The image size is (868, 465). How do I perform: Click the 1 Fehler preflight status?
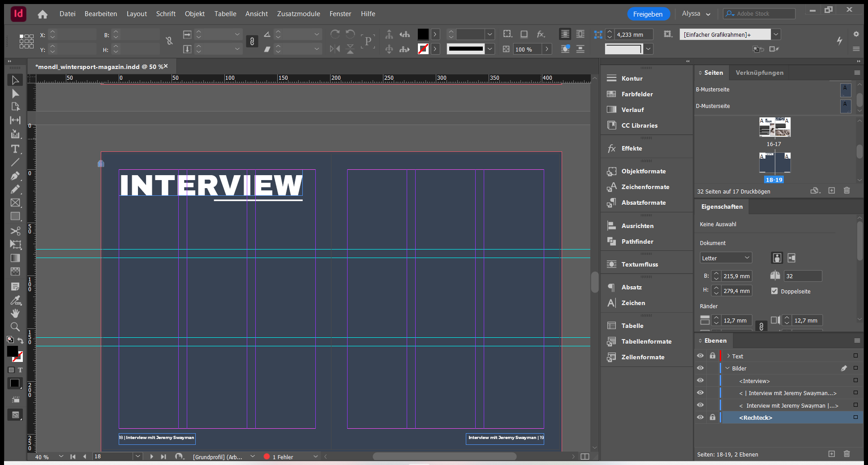tap(282, 457)
